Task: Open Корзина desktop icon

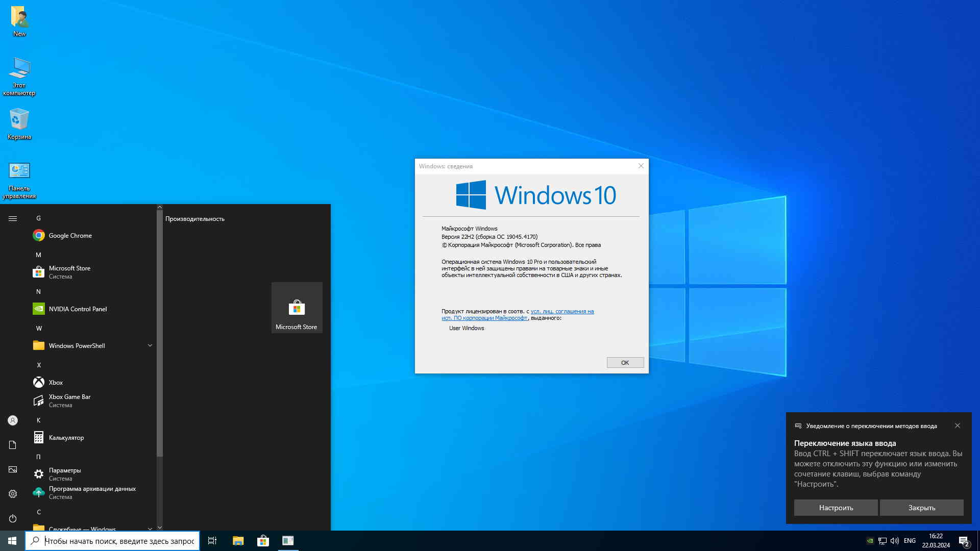Action: (x=19, y=123)
